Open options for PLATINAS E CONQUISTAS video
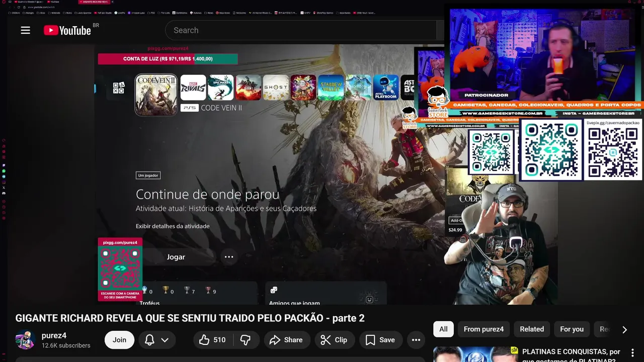 632,352
